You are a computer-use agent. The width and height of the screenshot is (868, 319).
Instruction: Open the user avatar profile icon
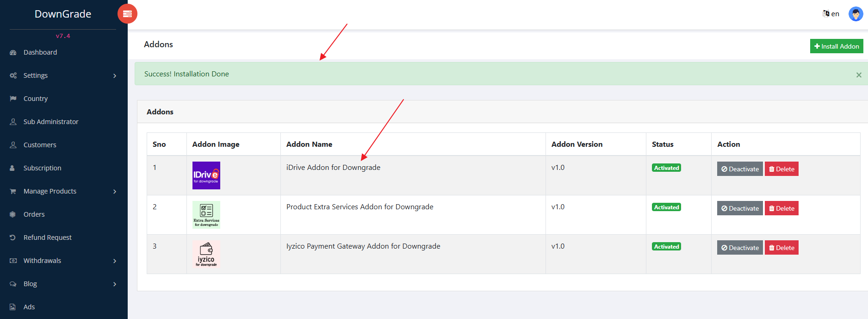coord(856,14)
